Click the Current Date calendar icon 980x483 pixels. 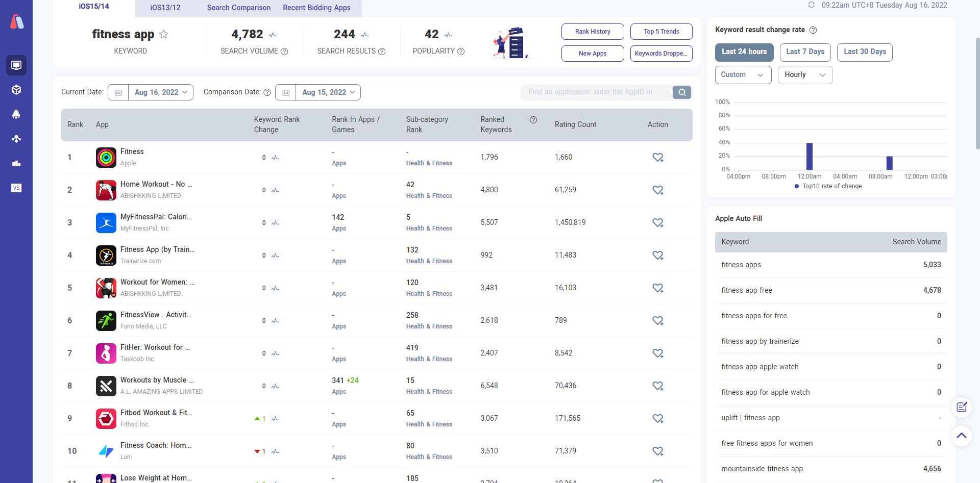118,92
